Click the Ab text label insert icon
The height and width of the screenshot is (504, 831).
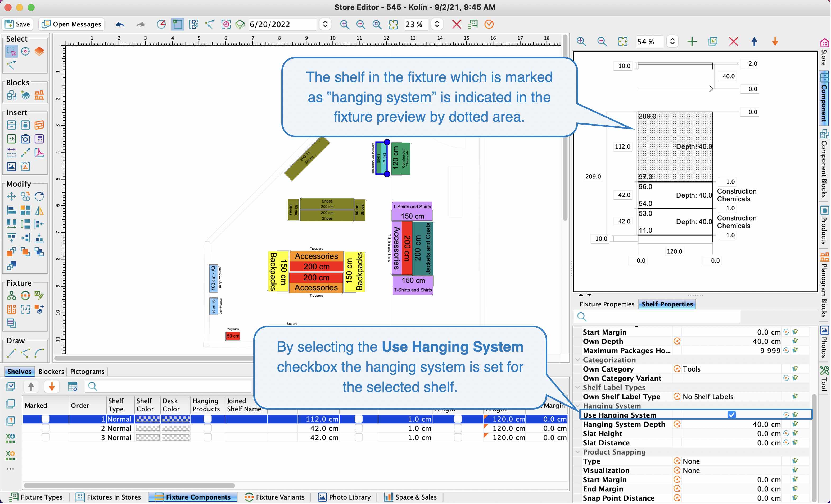[11, 139]
